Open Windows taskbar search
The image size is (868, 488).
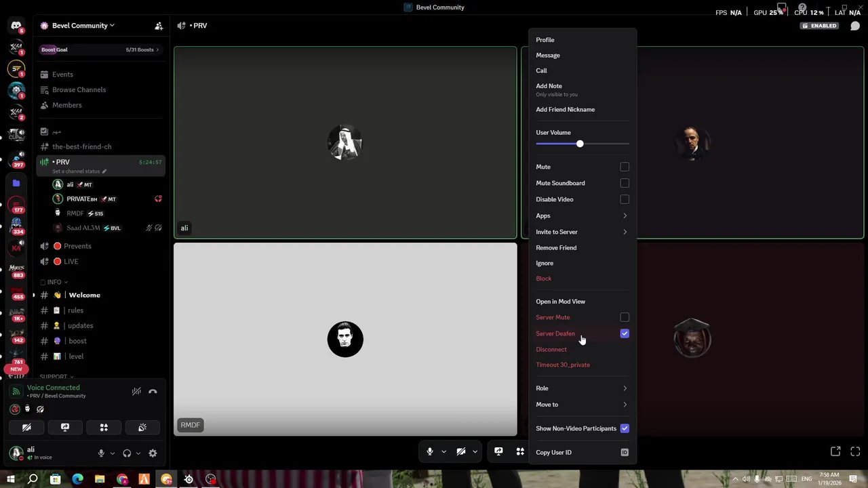coord(33,479)
